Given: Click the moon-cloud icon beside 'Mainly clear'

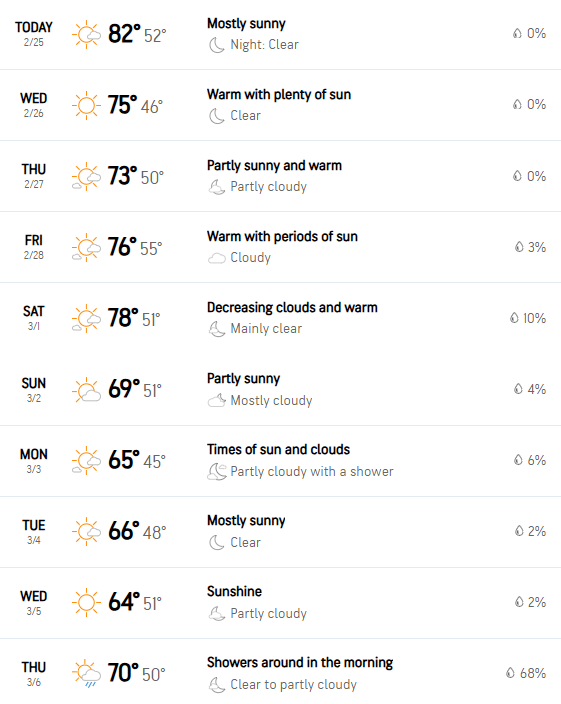Looking at the screenshot, I should (216, 329).
